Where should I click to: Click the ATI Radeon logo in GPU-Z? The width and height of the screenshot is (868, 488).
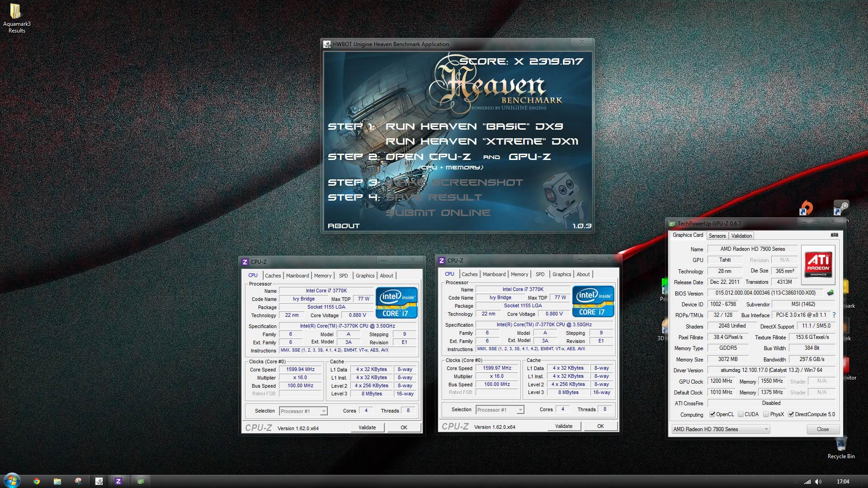point(819,264)
